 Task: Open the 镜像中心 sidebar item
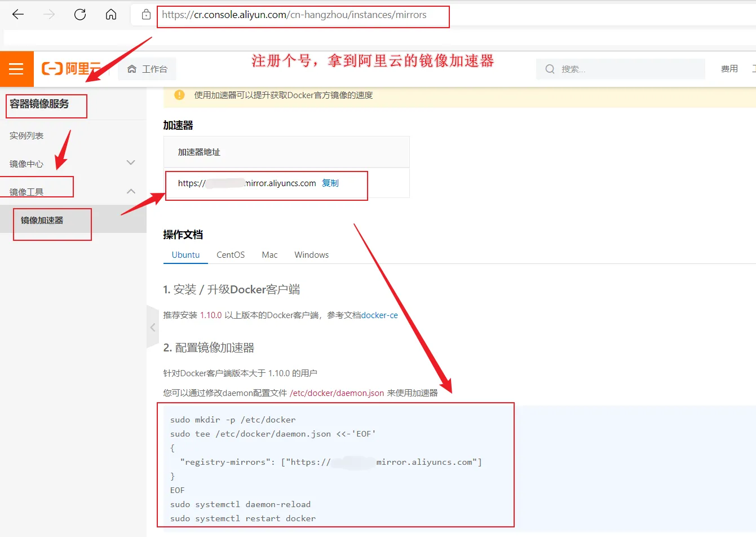coord(26,164)
